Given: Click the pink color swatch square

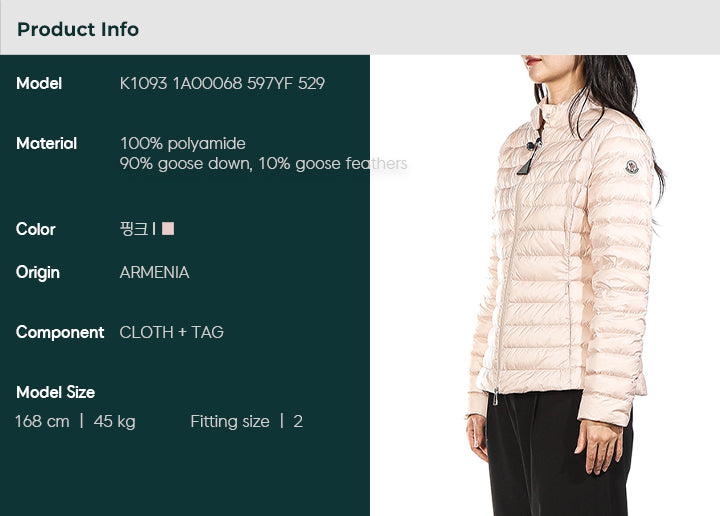Looking at the screenshot, I should pos(168,228).
